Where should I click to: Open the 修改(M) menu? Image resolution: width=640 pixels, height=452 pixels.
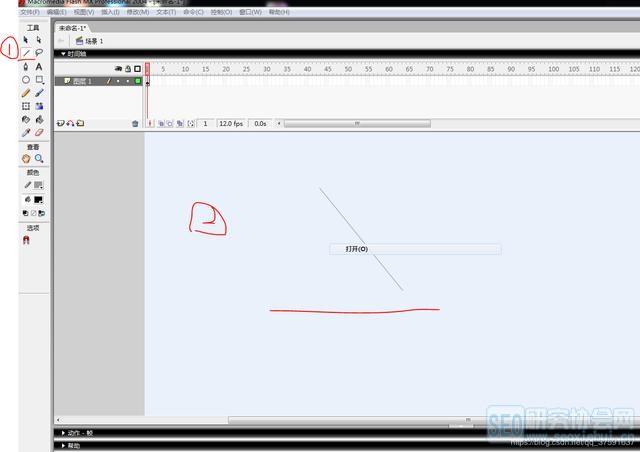[x=138, y=12]
